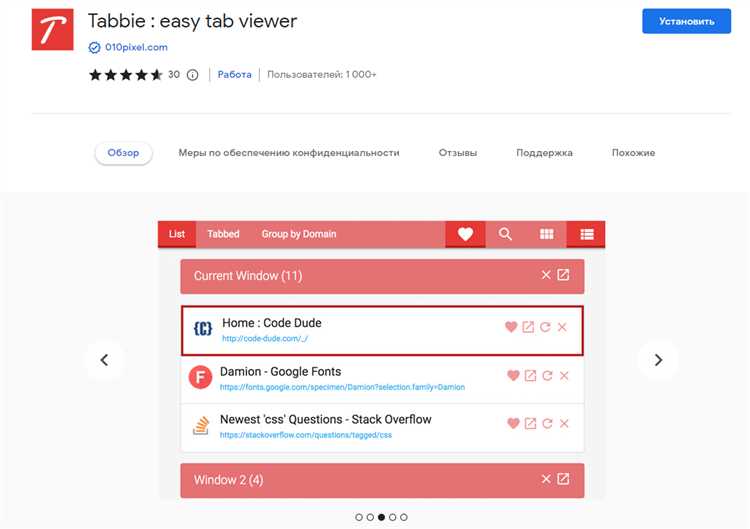The image size is (750, 529).
Task: Open the Обзор tab
Action: click(123, 153)
